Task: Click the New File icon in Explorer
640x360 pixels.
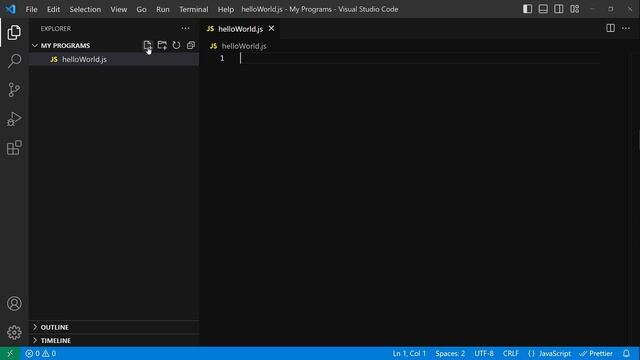Action: tap(147, 45)
